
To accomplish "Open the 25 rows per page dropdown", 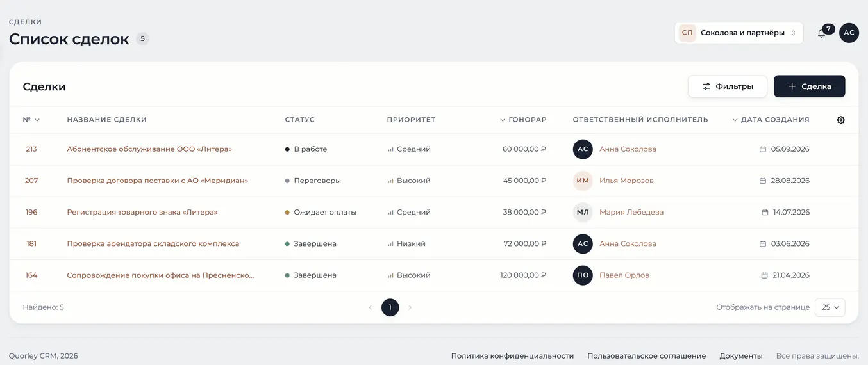I will 830,307.
